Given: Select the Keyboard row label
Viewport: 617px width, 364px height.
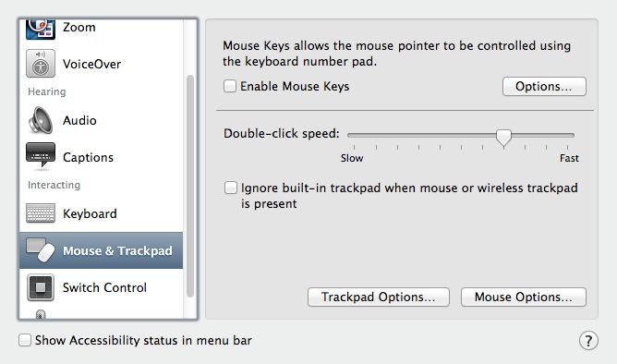Looking at the screenshot, I should [x=90, y=213].
